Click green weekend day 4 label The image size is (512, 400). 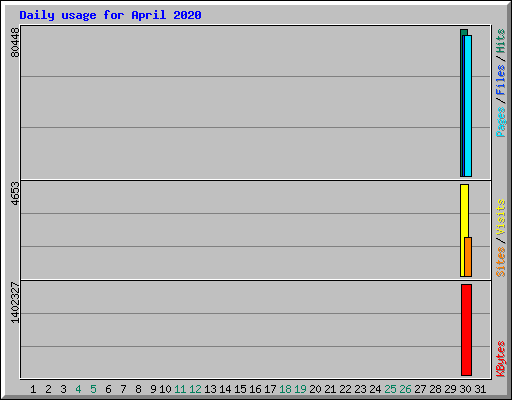[78, 389]
